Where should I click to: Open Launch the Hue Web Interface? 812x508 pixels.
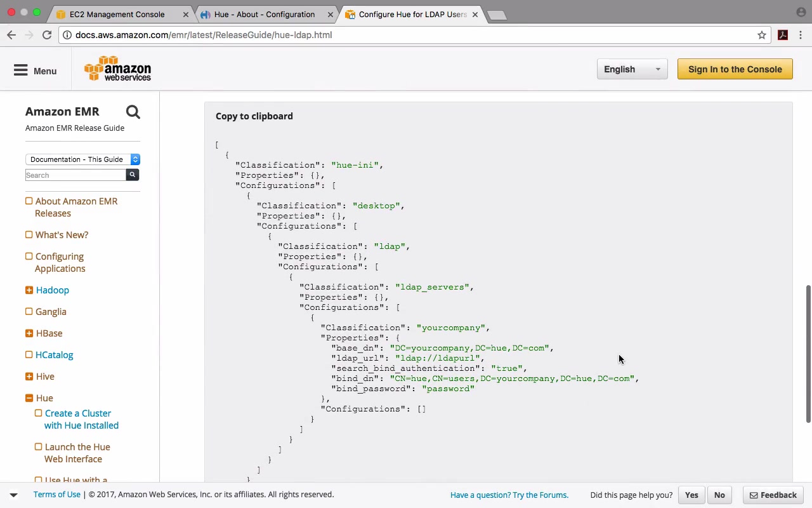pyautogui.click(x=77, y=453)
